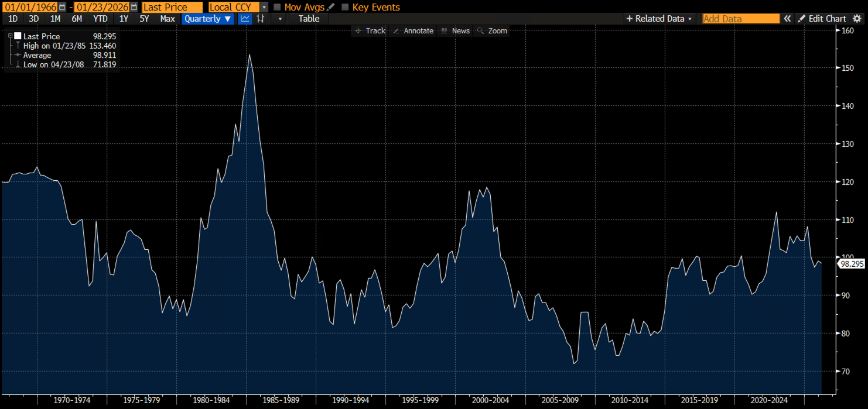This screenshot has width=868, height=409.
Task: Enable the Key Events checkbox
Action: tap(345, 7)
